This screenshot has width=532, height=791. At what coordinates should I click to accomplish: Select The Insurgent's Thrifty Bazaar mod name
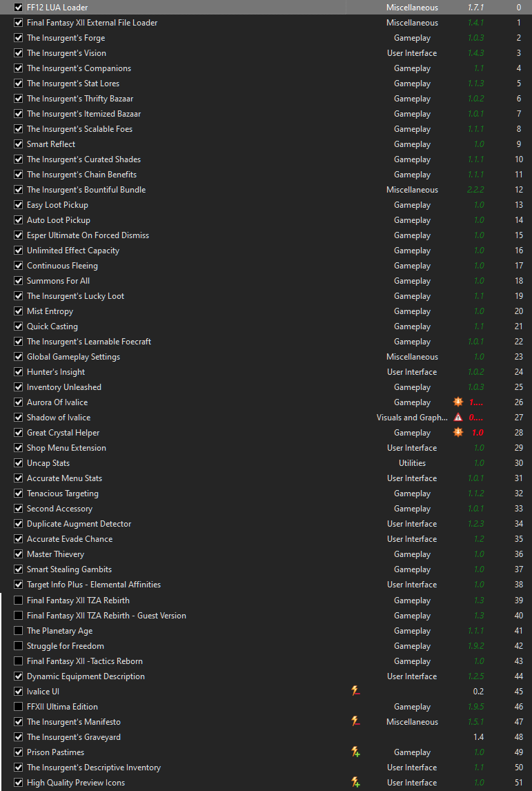[80, 99]
